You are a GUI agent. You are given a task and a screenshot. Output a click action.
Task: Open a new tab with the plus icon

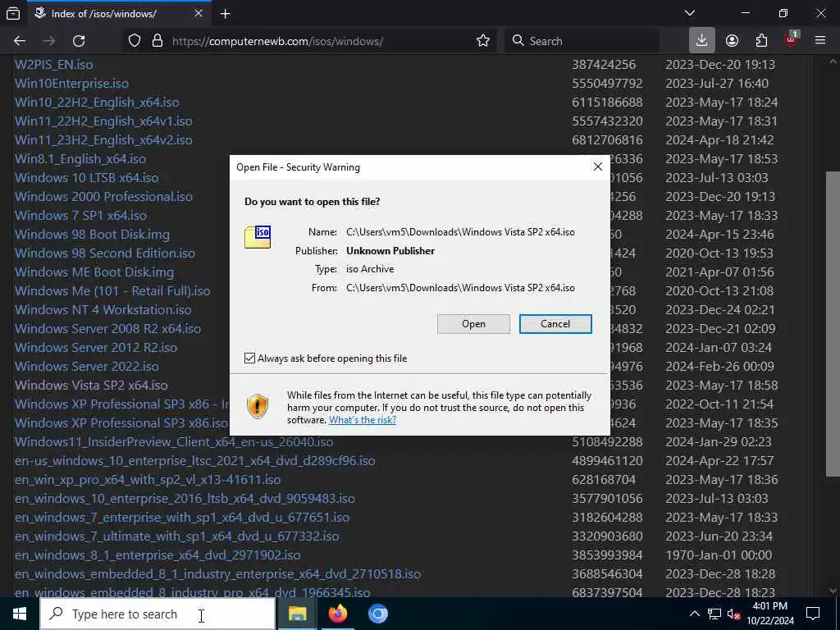225,14
